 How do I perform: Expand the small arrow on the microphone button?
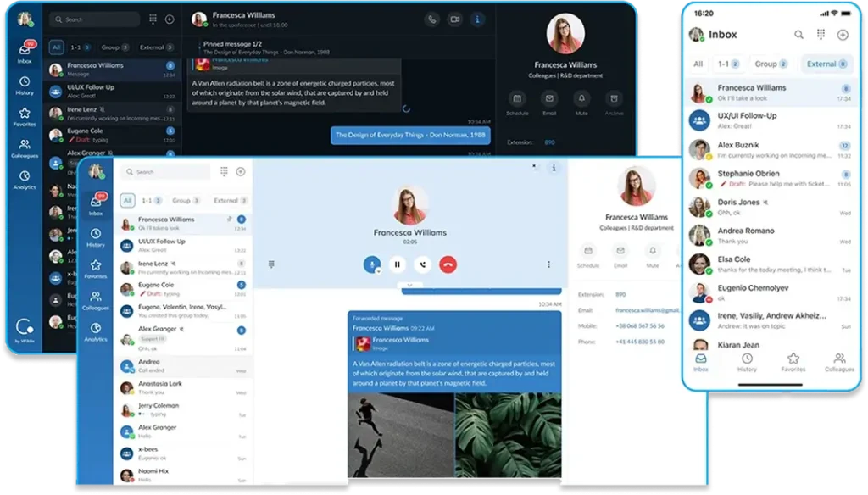click(x=378, y=270)
